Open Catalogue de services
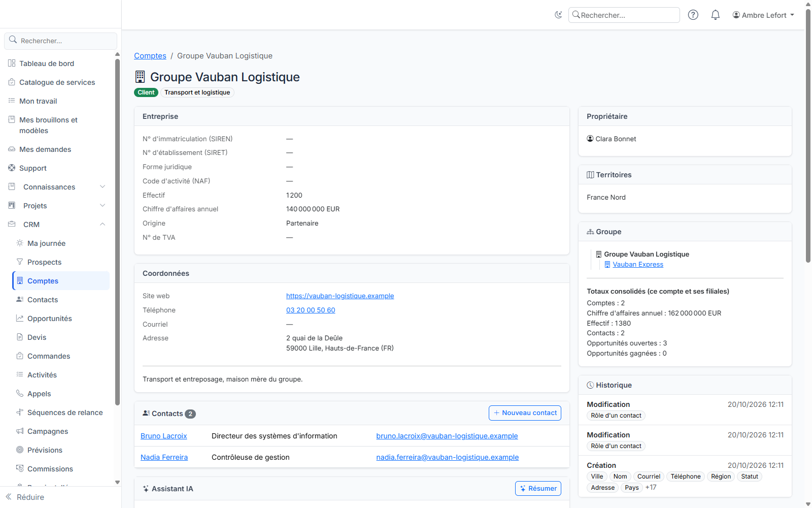The width and height of the screenshot is (812, 508). [57, 82]
